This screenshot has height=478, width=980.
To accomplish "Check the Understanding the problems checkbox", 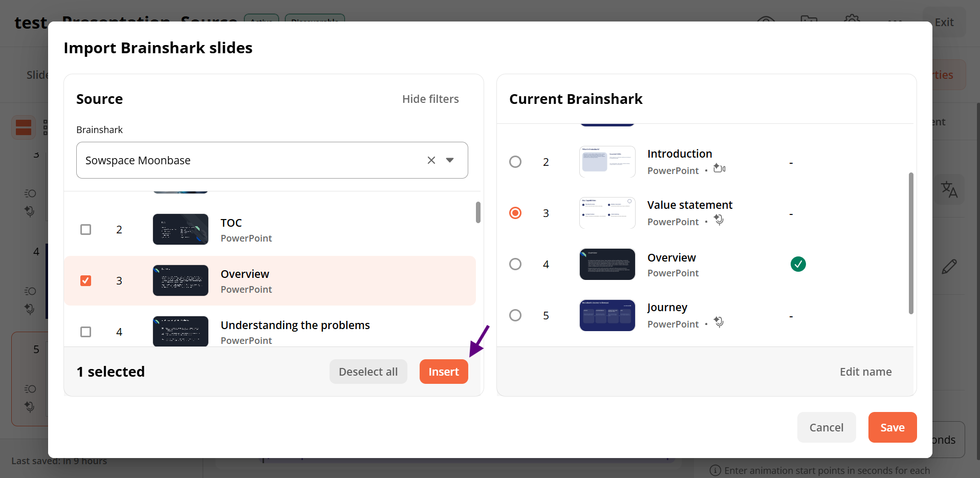I will pyautogui.click(x=86, y=332).
